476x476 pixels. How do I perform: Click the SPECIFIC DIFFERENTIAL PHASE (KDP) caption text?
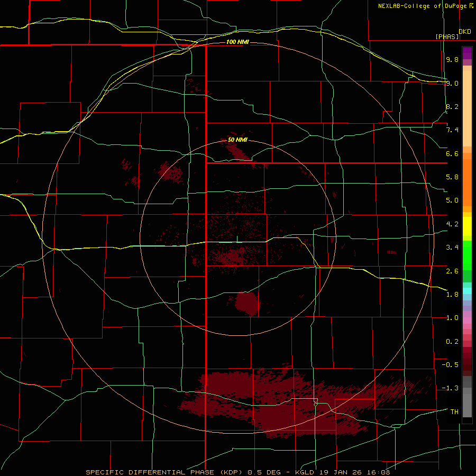[x=165, y=472]
